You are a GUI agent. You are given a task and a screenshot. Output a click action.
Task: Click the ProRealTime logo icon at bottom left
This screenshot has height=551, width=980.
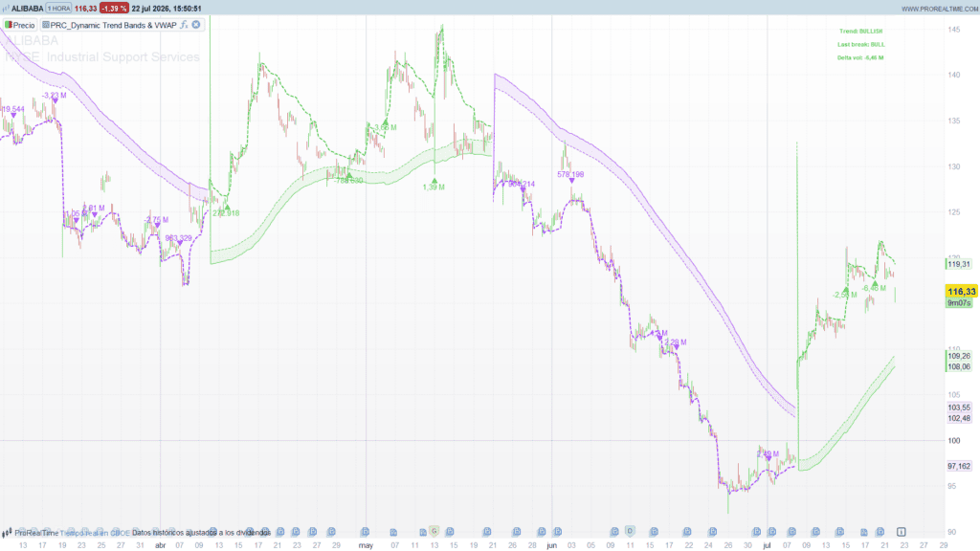point(7,533)
